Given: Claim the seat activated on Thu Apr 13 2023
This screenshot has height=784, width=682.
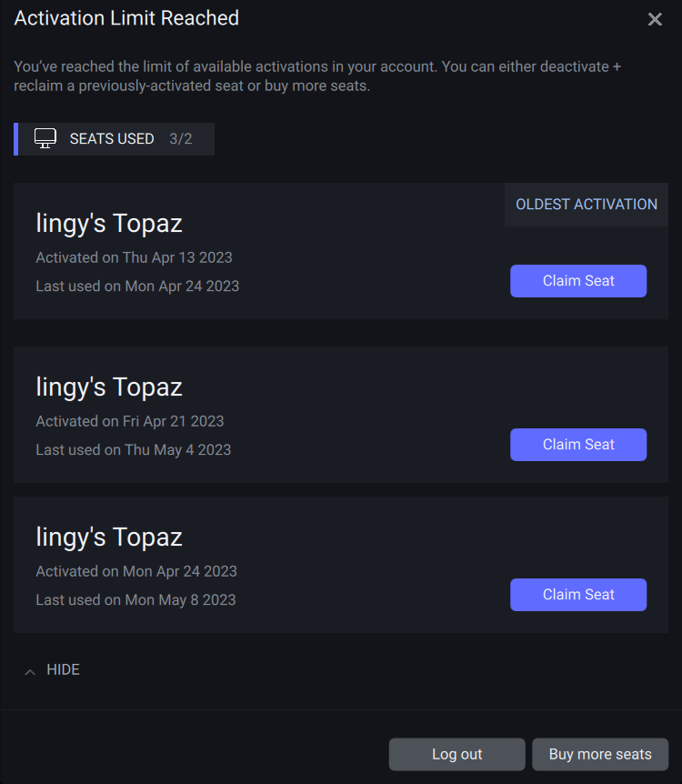Looking at the screenshot, I should click(578, 281).
